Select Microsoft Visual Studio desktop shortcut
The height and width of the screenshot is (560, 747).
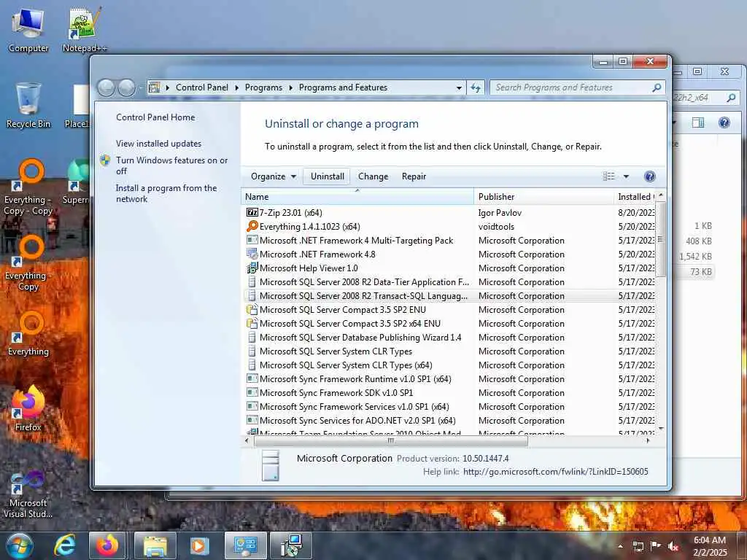(28, 494)
